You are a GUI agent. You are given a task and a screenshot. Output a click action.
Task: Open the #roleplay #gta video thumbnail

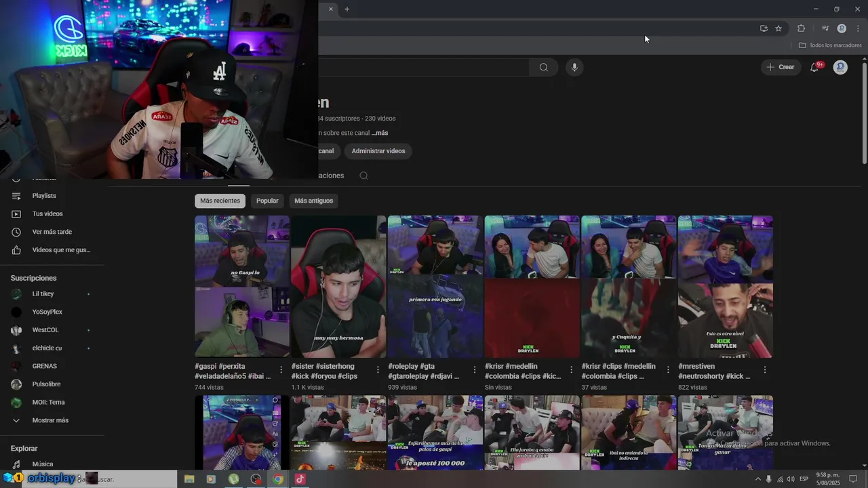[x=435, y=286]
